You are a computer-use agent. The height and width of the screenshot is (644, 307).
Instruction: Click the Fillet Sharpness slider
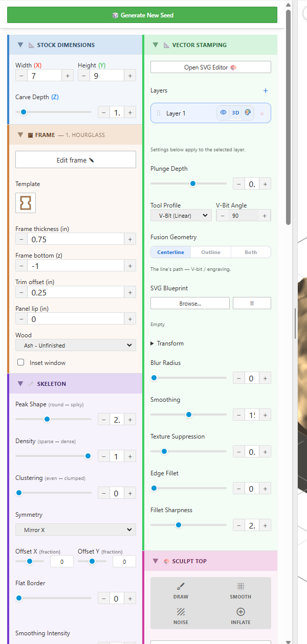pyautogui.click(x=188, y=525)
